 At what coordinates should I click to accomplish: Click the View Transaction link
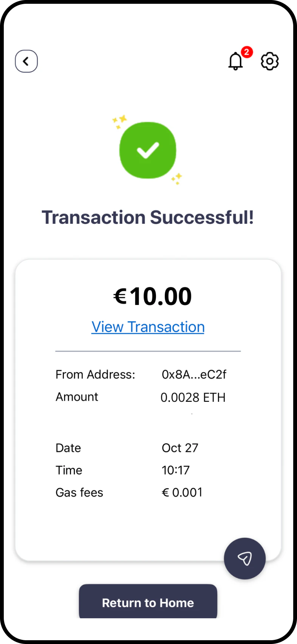click(148, 327)
